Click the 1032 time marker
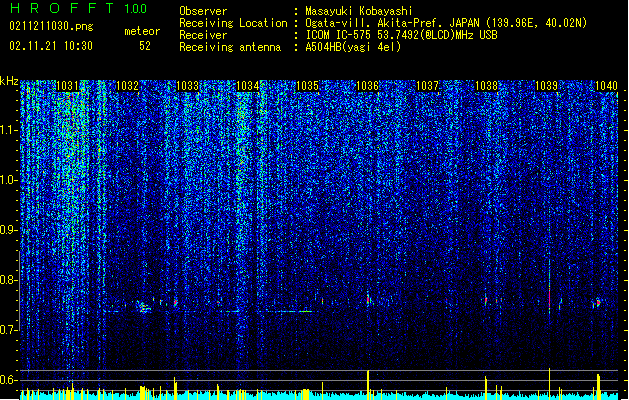Viewport: 629px width, 400px height. click(127, 86)
